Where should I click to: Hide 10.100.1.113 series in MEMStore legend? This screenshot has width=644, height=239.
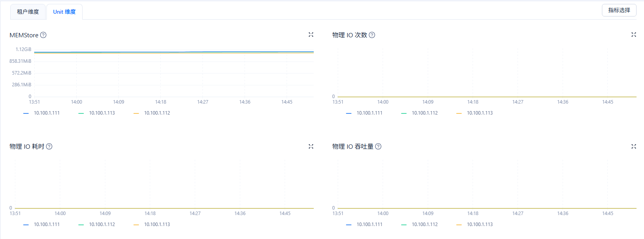[x=101, y=113]
